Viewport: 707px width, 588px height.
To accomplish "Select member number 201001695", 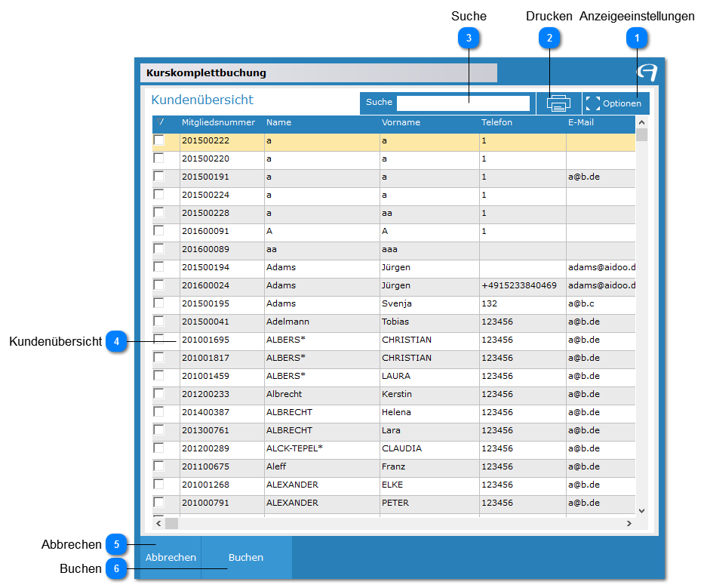I will pos(205,340).
